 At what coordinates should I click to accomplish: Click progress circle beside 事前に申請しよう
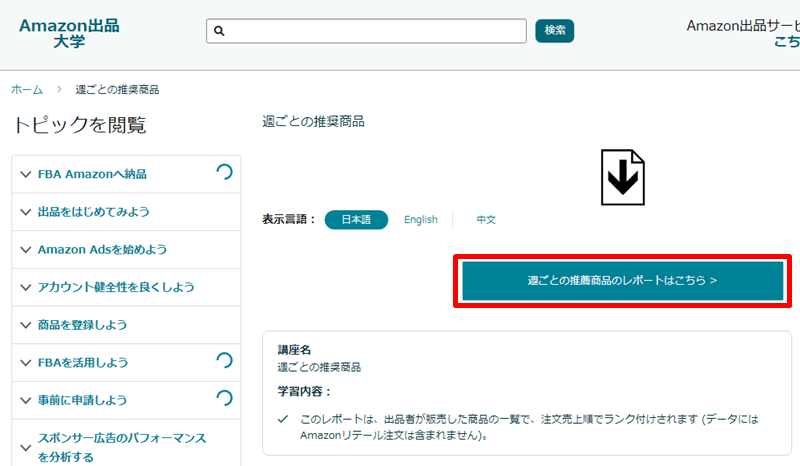click(x=224, y=398)
